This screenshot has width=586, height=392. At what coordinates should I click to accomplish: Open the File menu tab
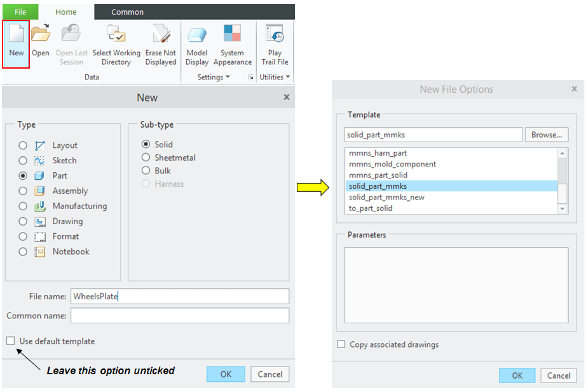[x=20, y=11]
